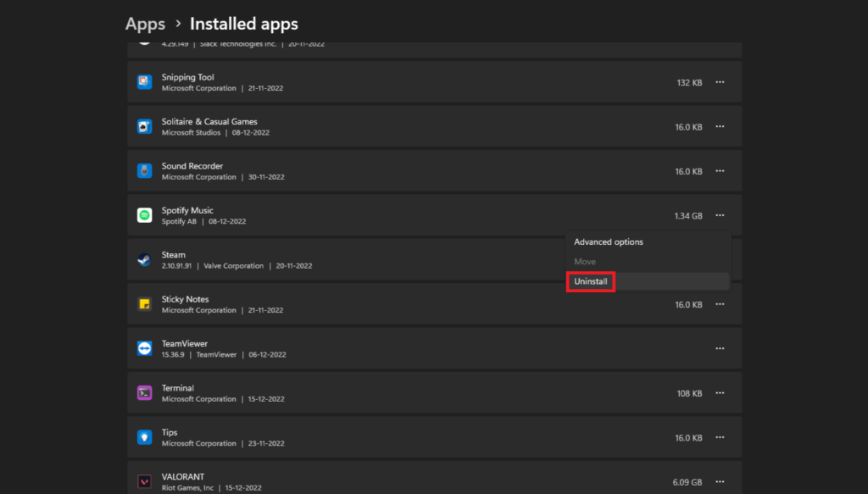Click the Steam app icon
This screenshot has width=868, height=494.
144,260
